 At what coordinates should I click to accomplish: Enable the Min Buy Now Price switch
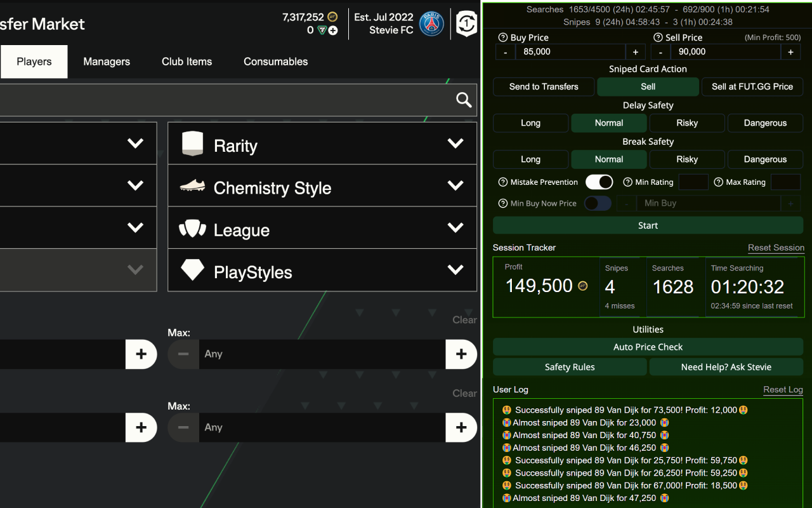click(x=598, y=203)
